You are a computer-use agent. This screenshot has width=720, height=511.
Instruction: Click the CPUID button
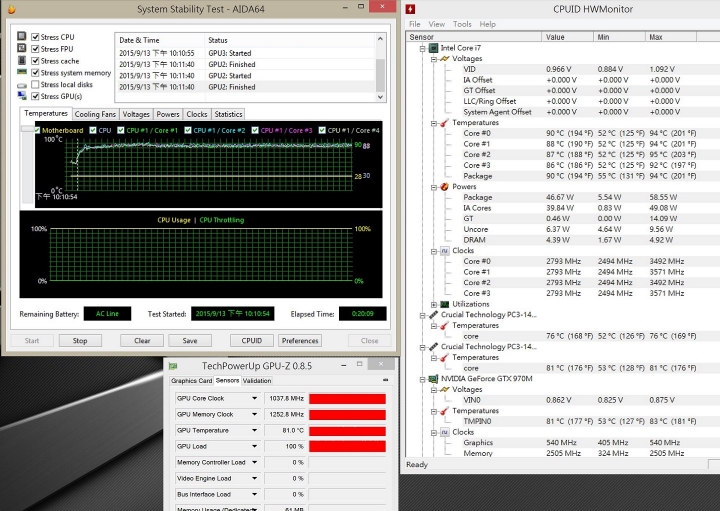tap(252, 341)
